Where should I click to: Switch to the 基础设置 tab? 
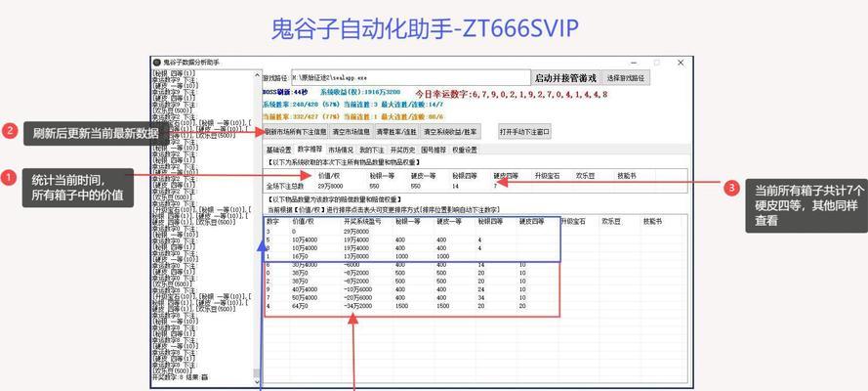pos(278,150)
